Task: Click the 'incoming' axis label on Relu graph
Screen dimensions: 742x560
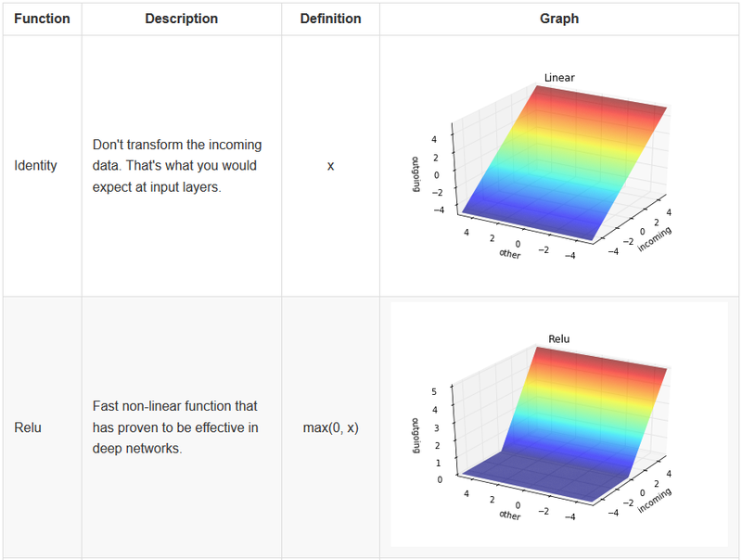Action: [x=655, y=501]
